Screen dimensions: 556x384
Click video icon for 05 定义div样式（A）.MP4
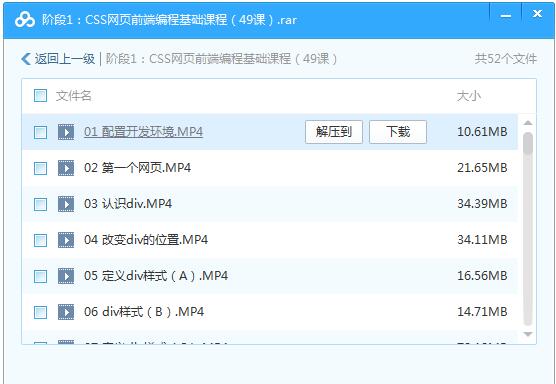pos(66,276)
